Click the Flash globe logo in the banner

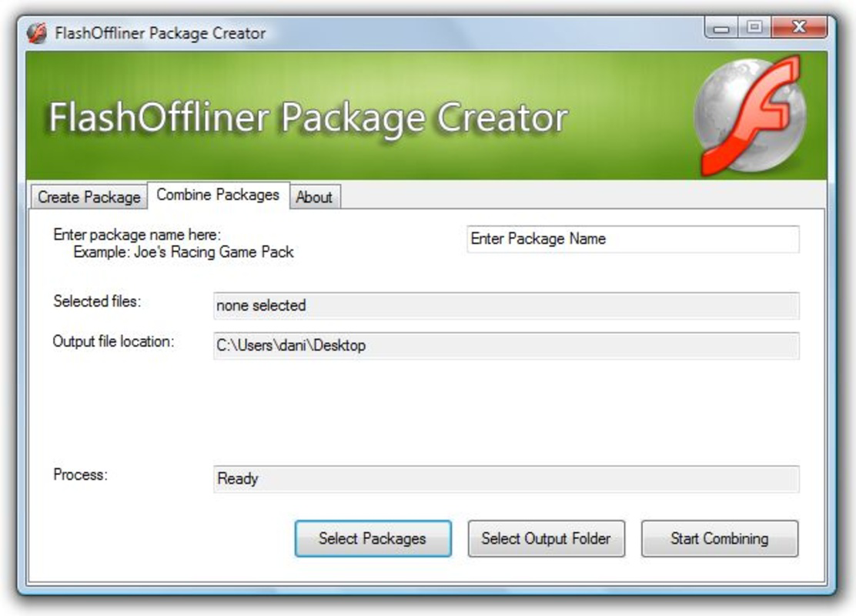coord(751,116)
